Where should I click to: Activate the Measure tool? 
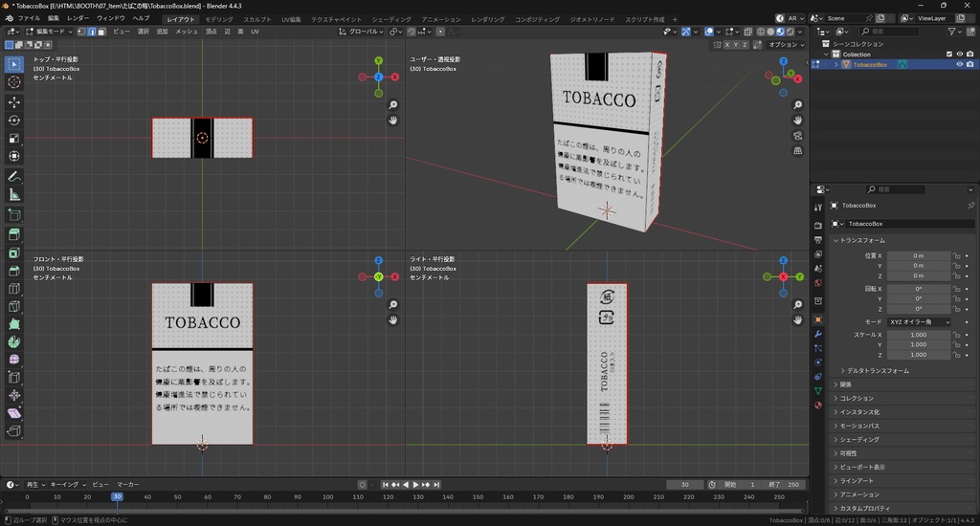14,195
